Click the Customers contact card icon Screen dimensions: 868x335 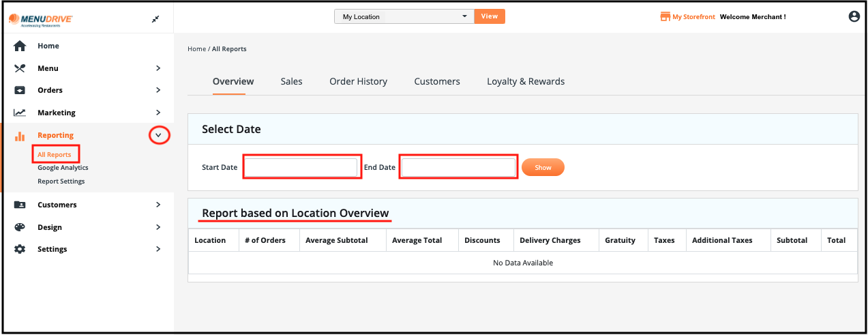coord(20,205)
